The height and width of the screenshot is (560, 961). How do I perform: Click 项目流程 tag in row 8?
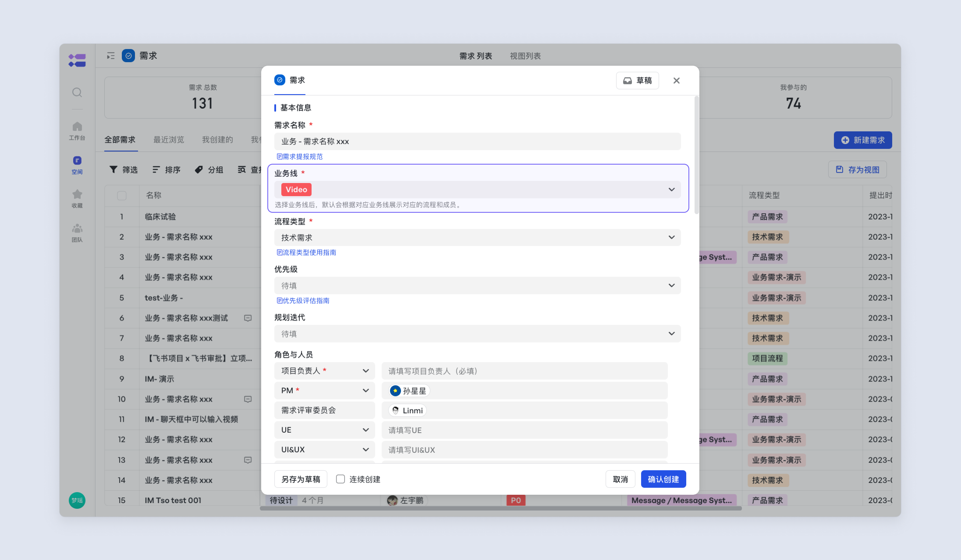click(x=767, y=358)
